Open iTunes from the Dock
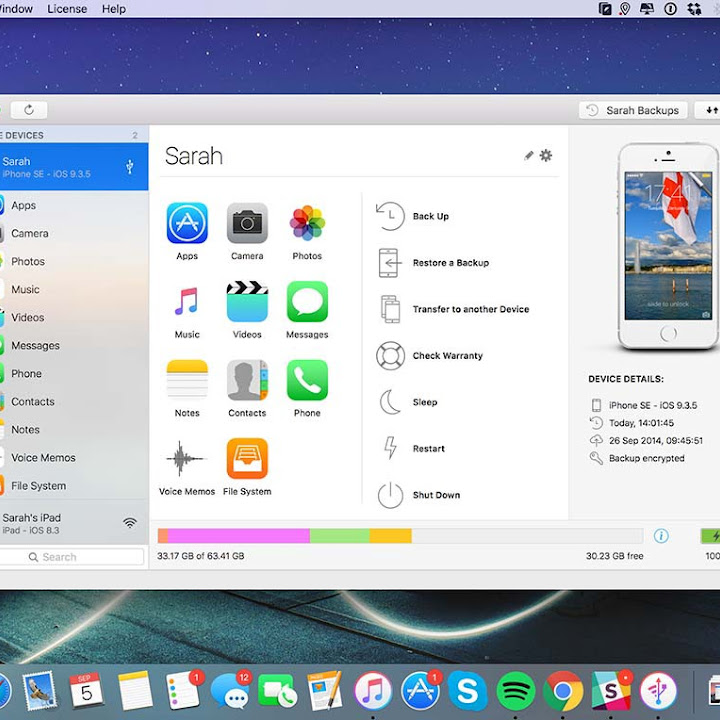Viewport: 720px width, 720px height. coord(373,691)
